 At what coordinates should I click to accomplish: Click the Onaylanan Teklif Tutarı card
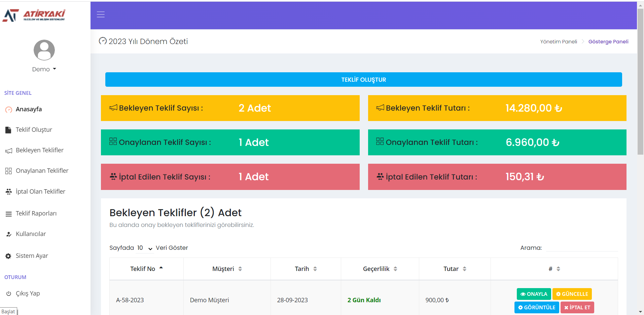497,142
